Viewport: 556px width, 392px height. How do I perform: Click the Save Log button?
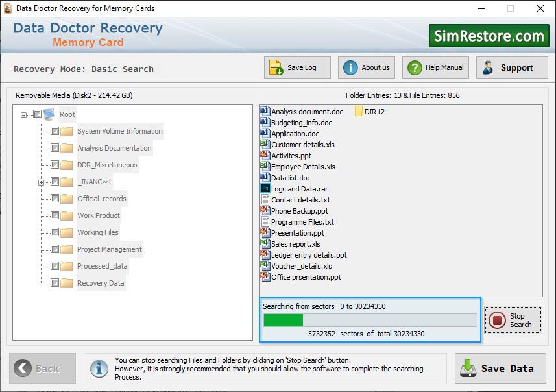click(x=297, y=67)
